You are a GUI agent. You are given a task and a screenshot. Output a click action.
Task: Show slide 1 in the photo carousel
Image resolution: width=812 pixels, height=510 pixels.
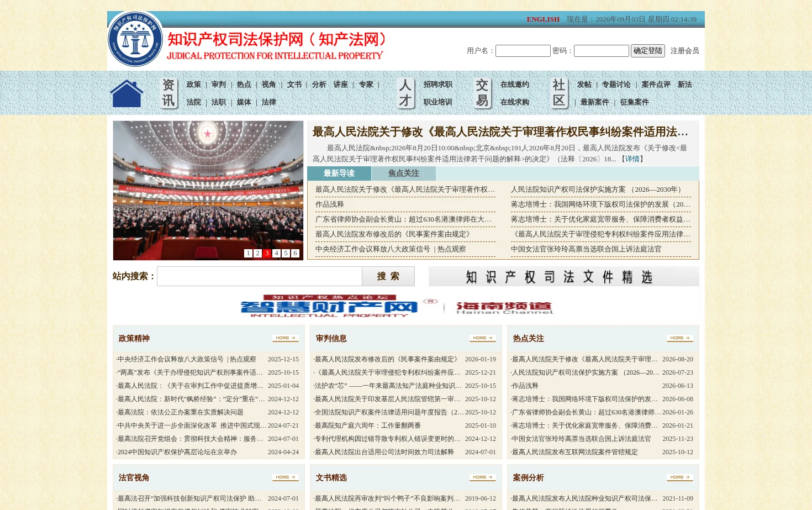(x=248, y=253)
